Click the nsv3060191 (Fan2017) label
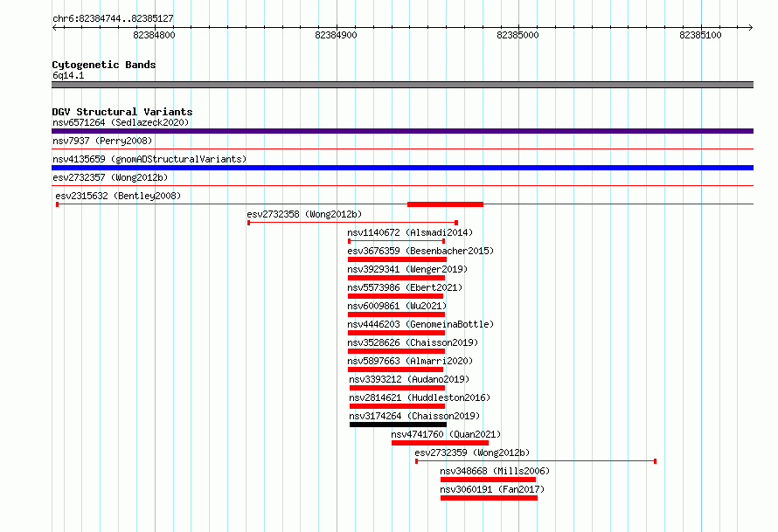The image size is (778, 532). coord(492,489)
